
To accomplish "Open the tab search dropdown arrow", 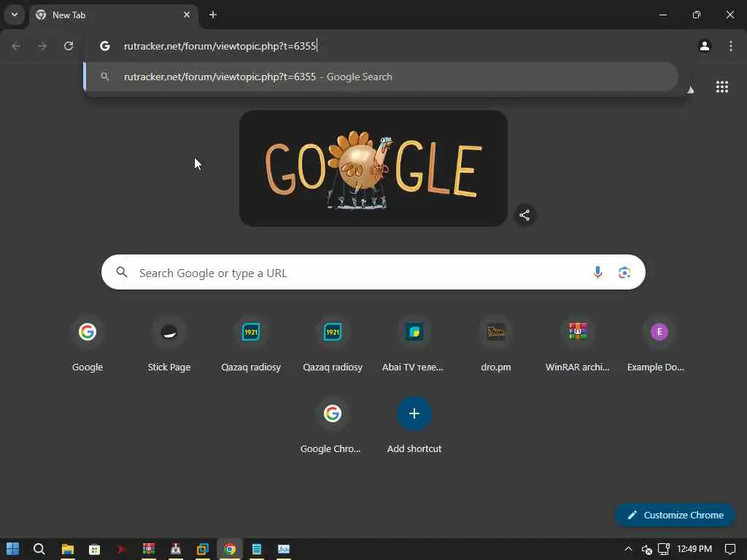I will [15, 15].
